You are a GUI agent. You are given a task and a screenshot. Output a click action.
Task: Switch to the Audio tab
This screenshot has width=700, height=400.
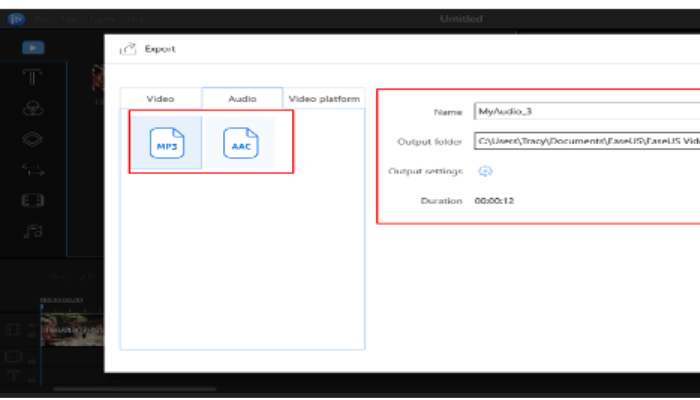(242, 99)
